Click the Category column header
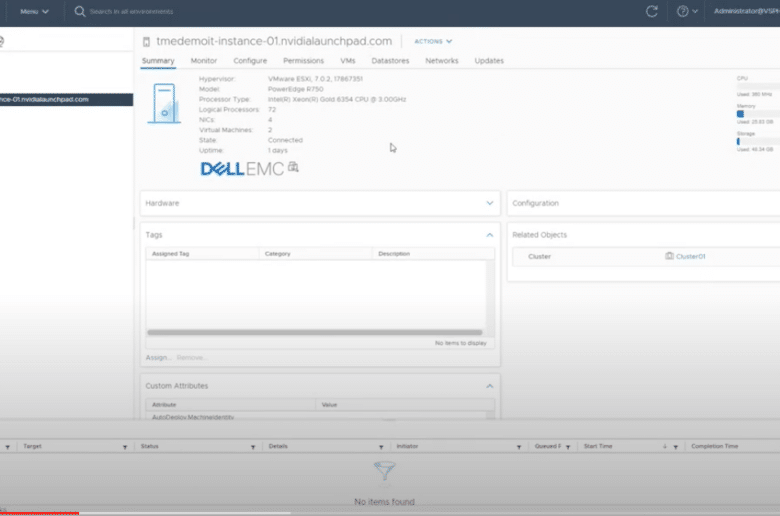This screenshot has height=516, width=780. click(315, 254)
